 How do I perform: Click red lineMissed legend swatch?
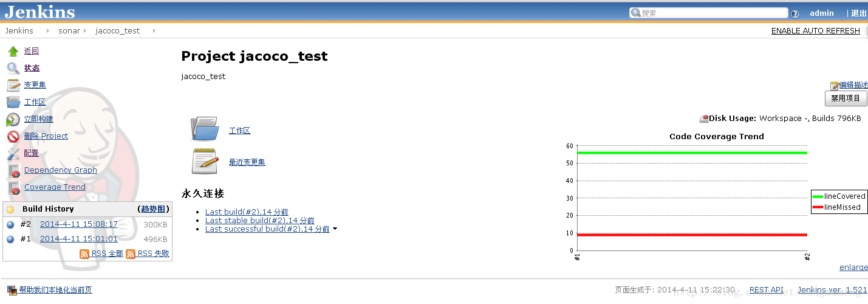click(818, 207)
